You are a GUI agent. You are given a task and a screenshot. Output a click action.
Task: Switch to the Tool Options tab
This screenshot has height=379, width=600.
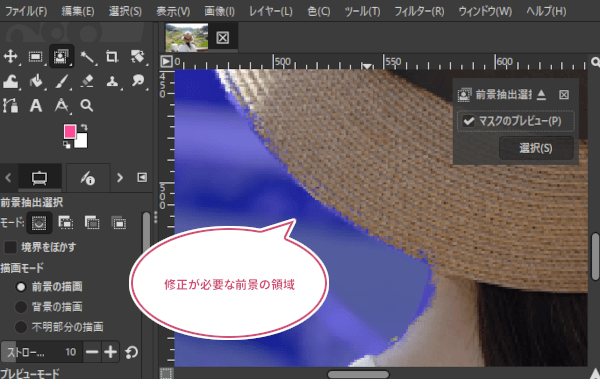tap(40, 178)
